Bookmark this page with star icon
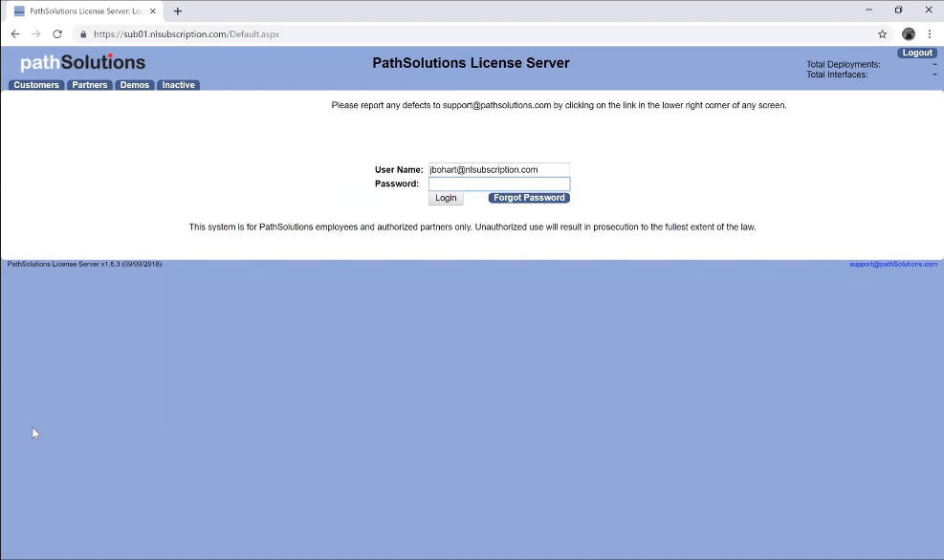This screenshot has height=560, width=944. [882, 34]
